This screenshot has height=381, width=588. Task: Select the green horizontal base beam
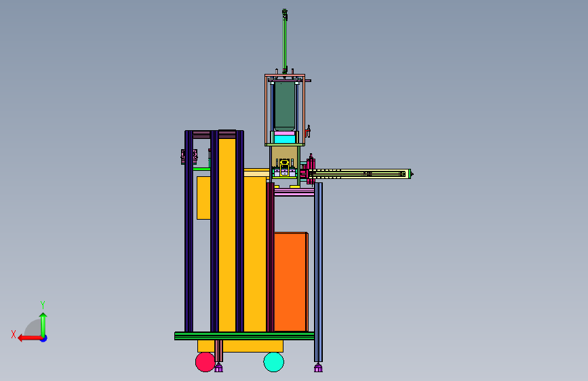(x=244, y=336)
